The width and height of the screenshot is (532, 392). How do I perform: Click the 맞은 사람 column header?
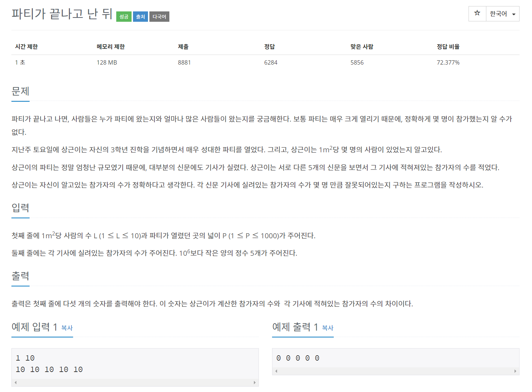pos(362,47)
